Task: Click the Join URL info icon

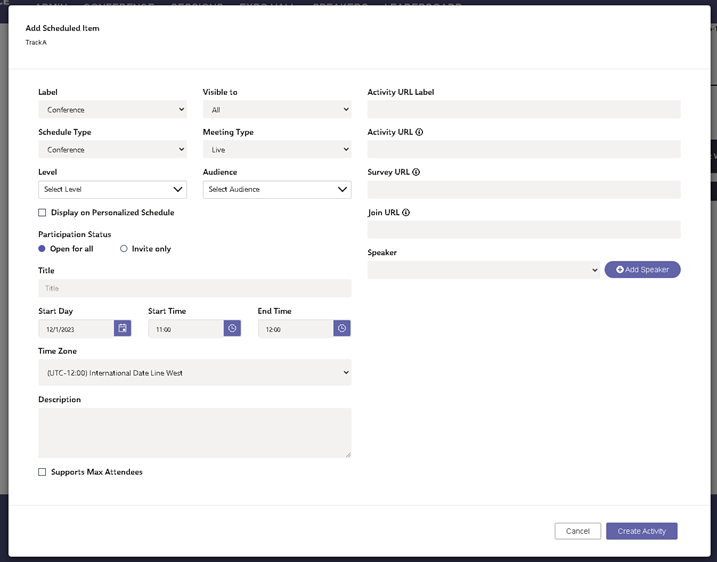Action: click(406, 213)
